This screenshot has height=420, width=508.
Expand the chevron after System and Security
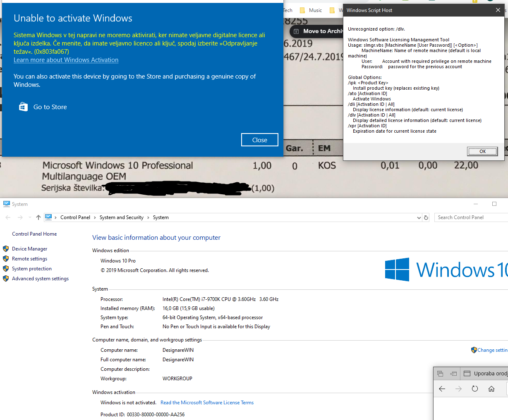[x=148, y=217]
